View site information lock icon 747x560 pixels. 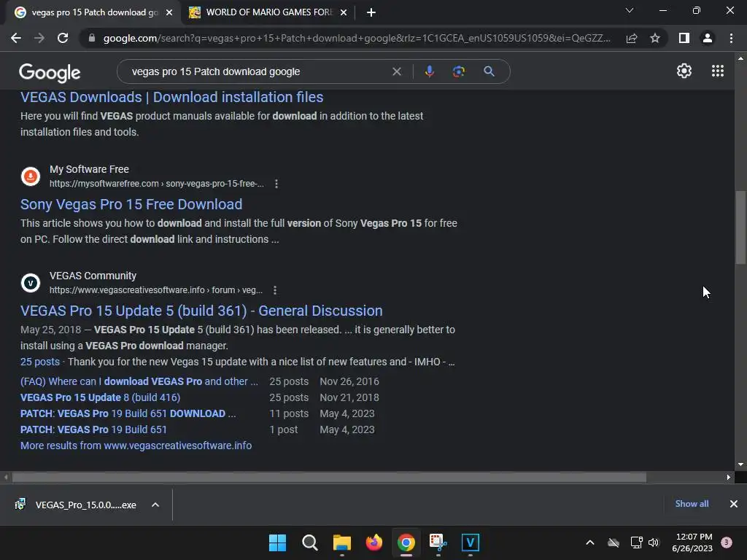[x=92, y=38]
